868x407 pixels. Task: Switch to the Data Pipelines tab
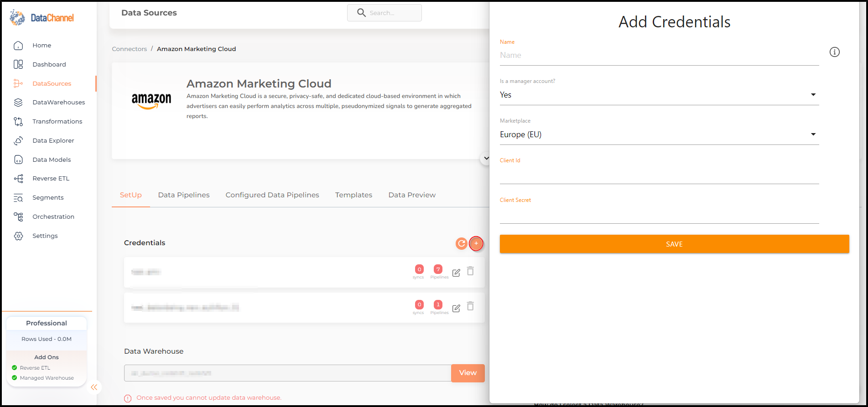[x=184, y=195]
